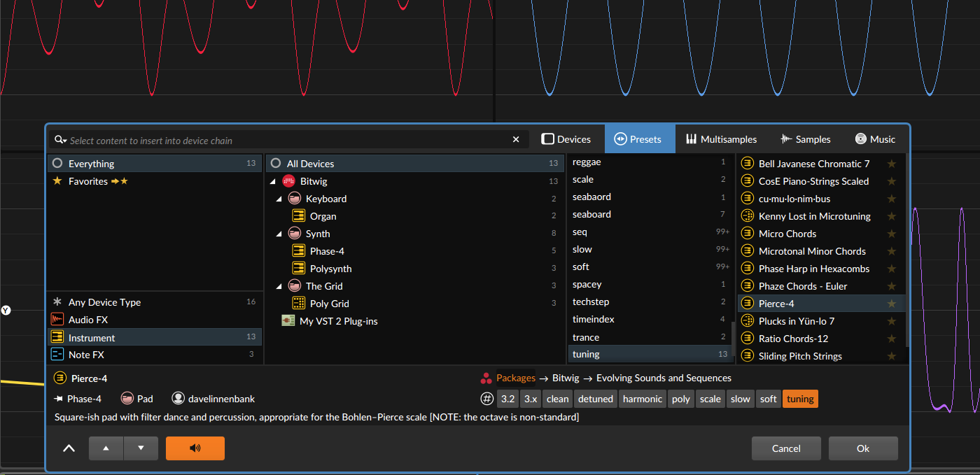Select the trance tag
This screenshot has height=475, width=980.
[x=650, y=337]
